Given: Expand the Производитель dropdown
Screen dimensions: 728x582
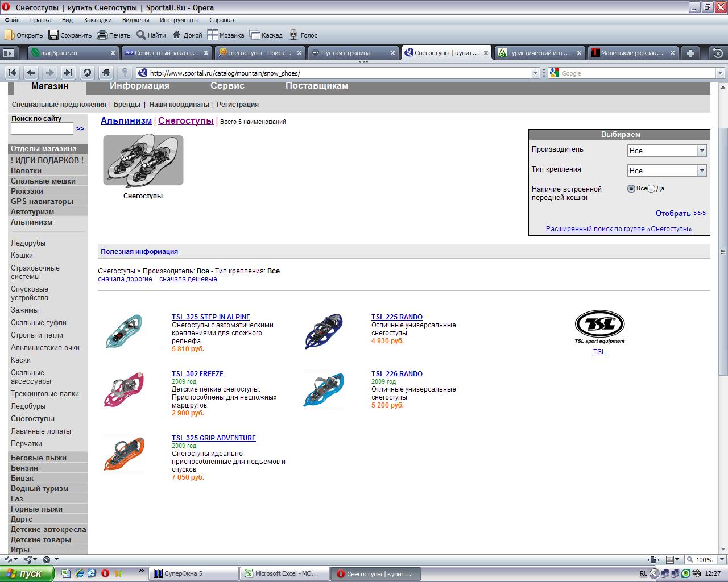Looking at the screenshot, I should click(x=701, y=151).
